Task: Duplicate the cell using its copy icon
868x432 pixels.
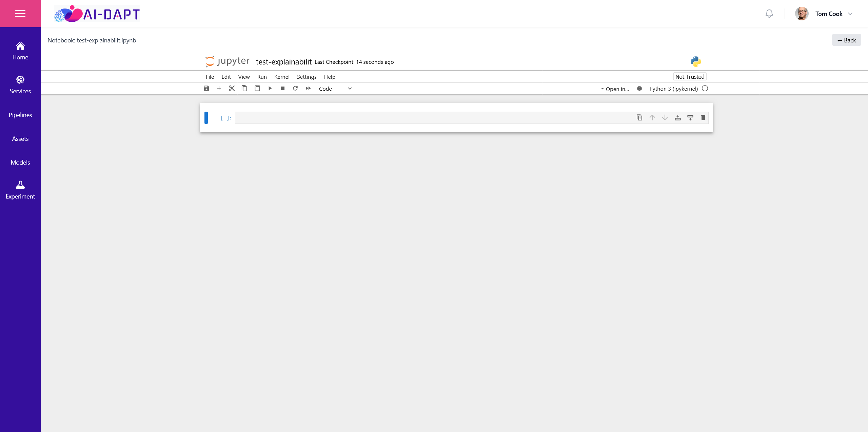Action: pyautogui.click(x=639, y=117)
